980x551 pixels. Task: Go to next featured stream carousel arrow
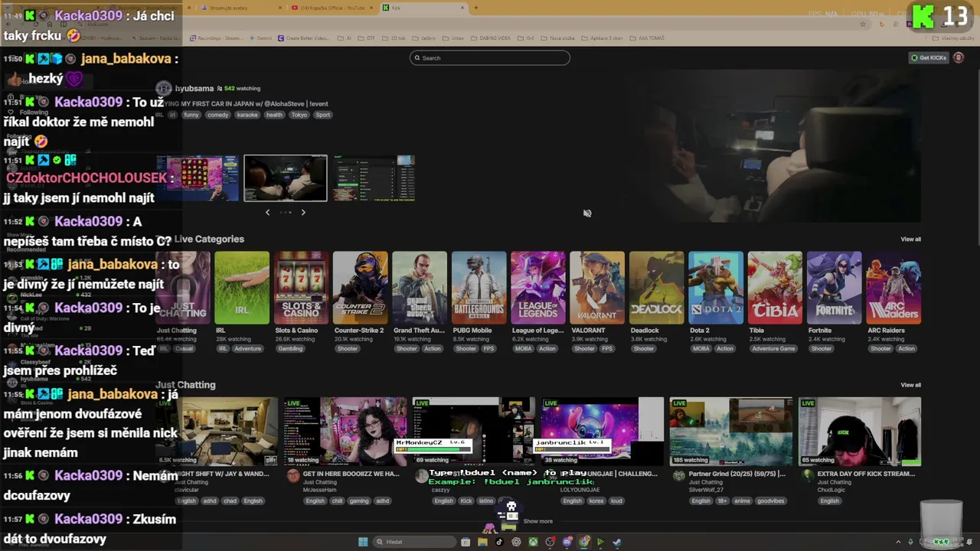303,212
